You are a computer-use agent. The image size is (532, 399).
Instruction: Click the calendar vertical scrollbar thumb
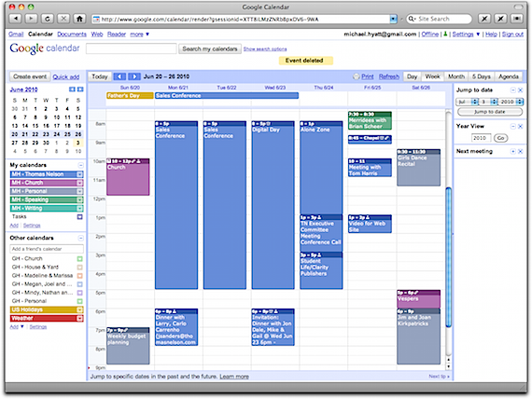(449, 257)
